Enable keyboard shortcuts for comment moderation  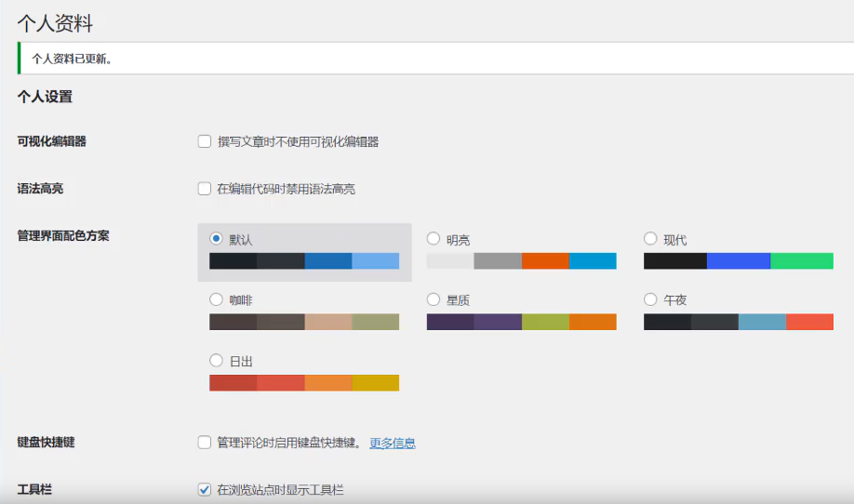(x=205, y=442)
